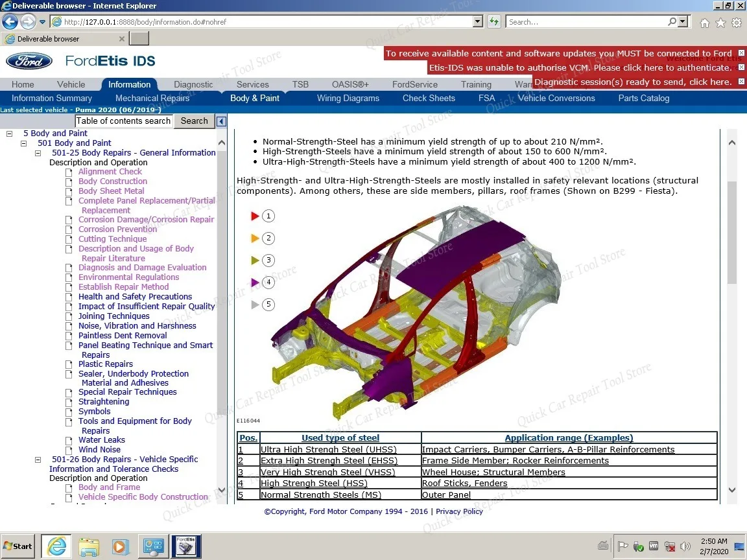The width and height of the screenshot is (747, 560).
Task: Open the search engine dropdown arrow
Action: (682, 21)
